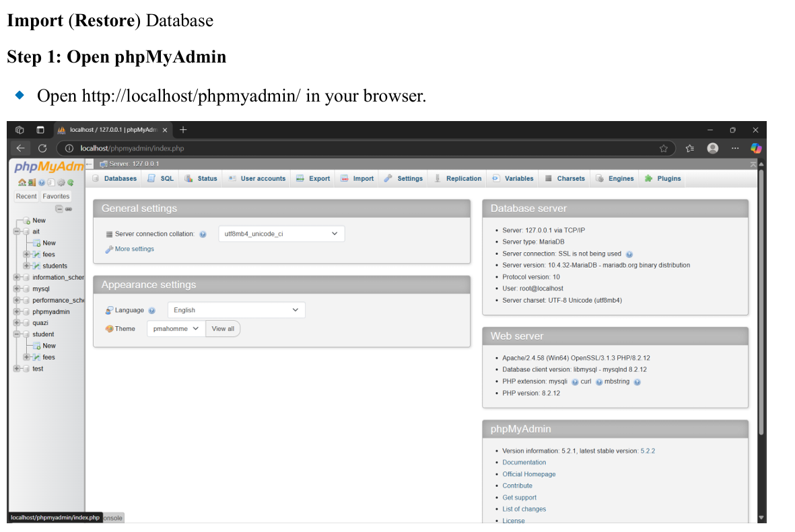Viewport: 795px width, 532px height.
Task: Open new browser tab with plus button
Action: click(183, 130)
